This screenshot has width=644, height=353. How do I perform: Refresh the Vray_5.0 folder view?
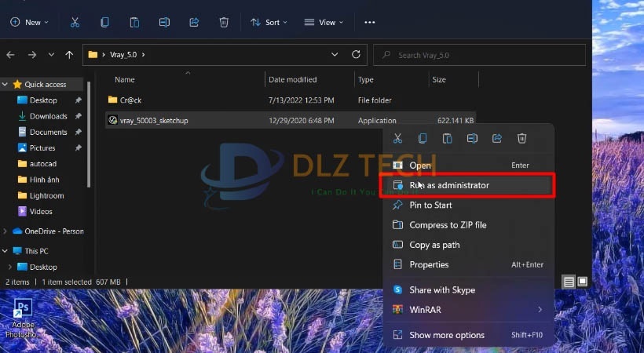click(x=356, y=54)
